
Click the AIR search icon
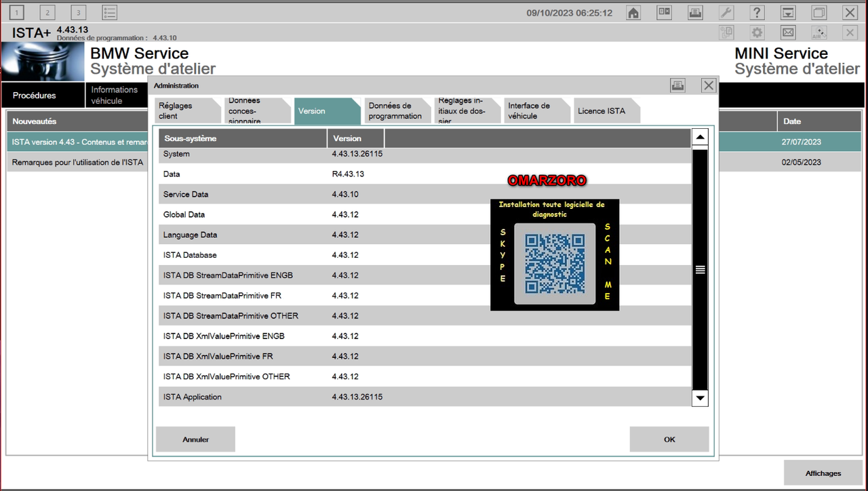(819, 33)
